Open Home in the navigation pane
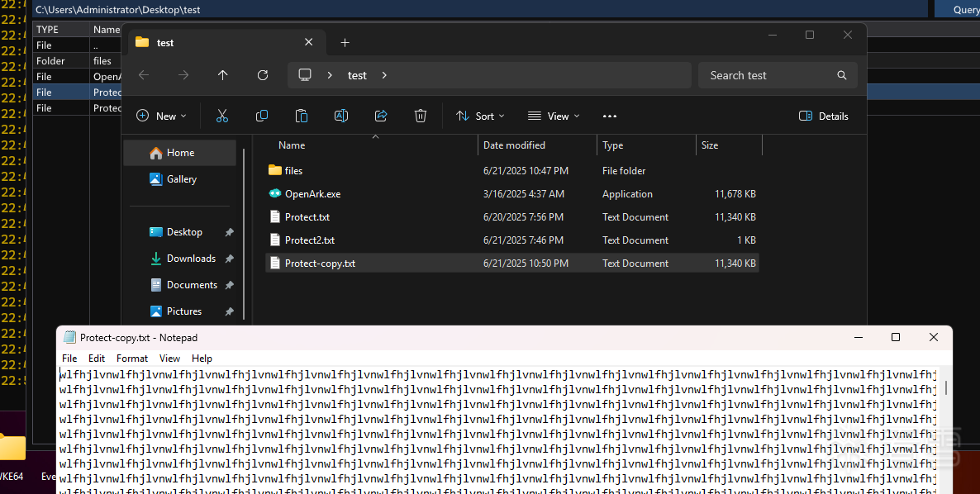 [180, 153]
